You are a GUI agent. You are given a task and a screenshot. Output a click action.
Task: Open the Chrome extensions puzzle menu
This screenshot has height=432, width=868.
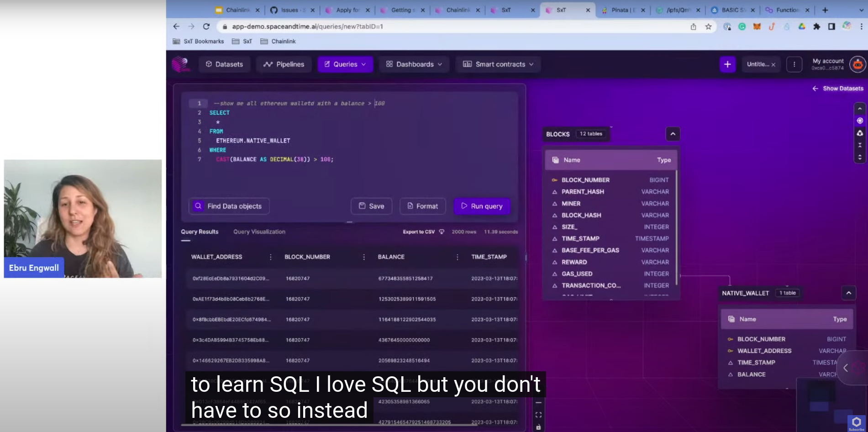click(x=816, y=26)
